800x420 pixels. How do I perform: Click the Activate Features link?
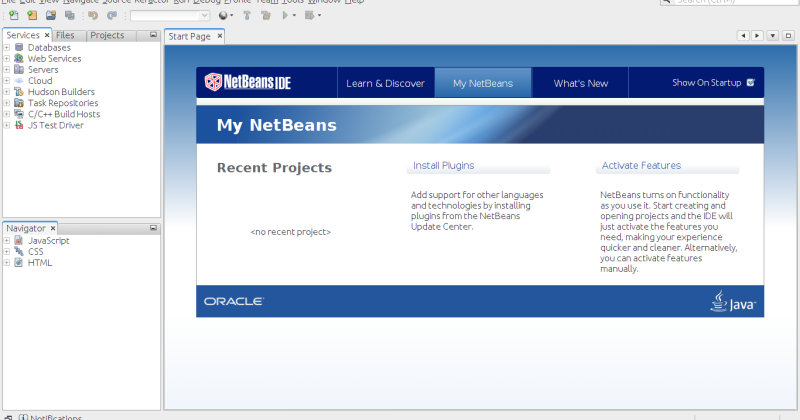tap(641, 165)
